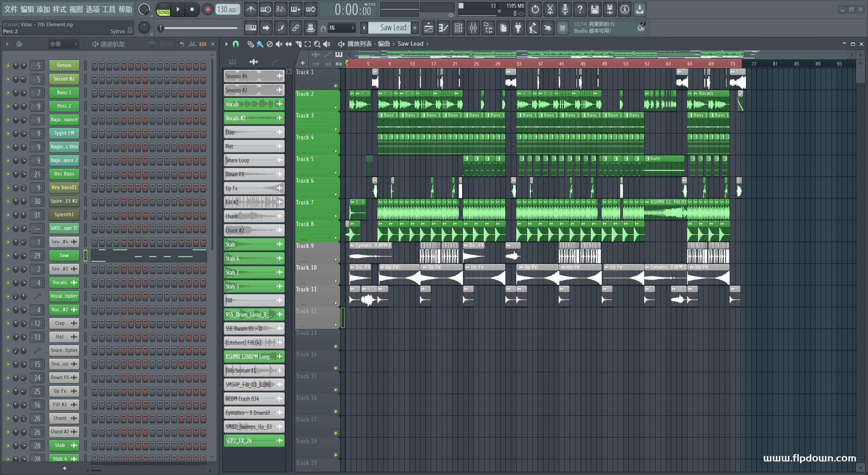Select the Mute tool in the playlist

tap(278, 44)
